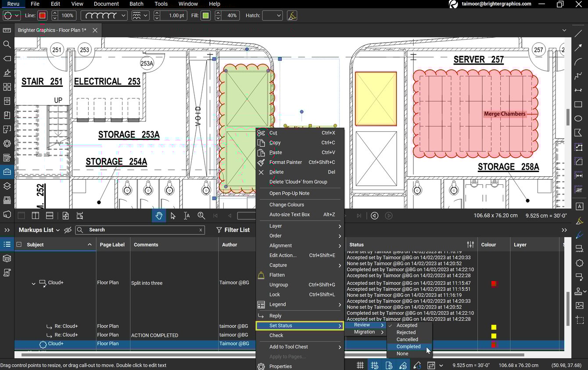Open the Tool Chest panel in the left sidebar

click(7, 172)
